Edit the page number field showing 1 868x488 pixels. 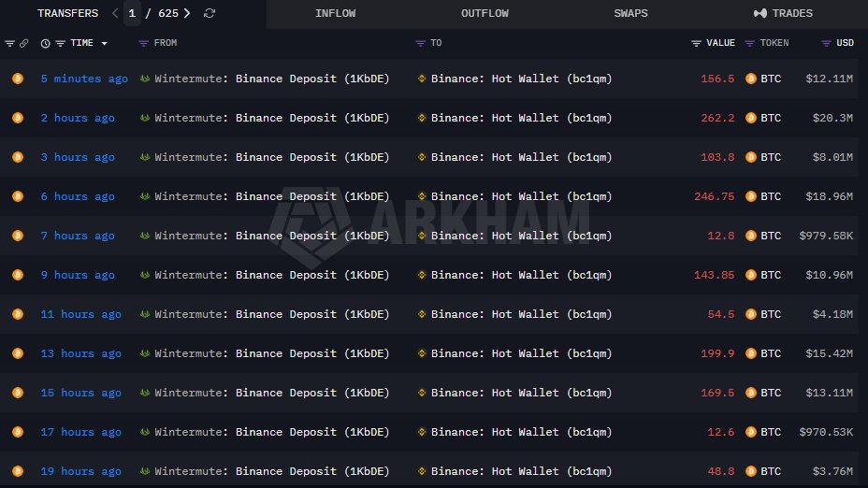coord(132,13)
